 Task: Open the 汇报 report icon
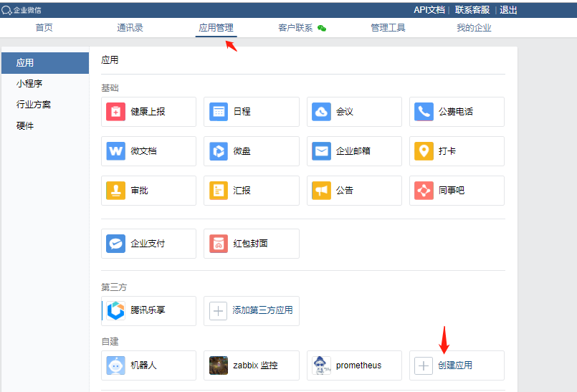[219, 191]
